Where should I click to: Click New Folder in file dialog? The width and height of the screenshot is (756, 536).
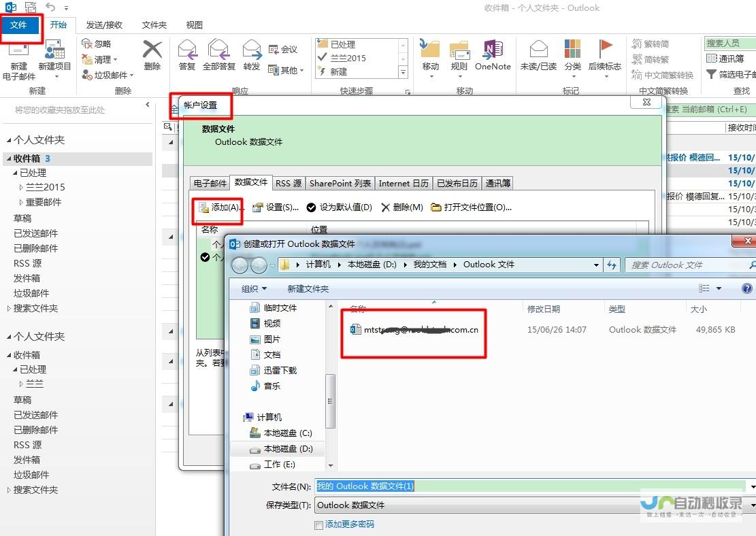point(308,288)
